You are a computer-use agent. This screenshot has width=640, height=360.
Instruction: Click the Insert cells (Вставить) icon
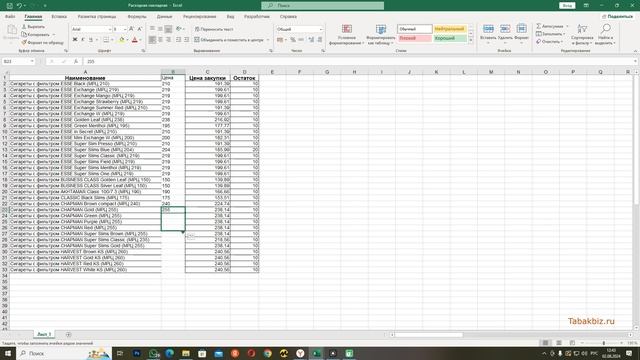(488, 29)
